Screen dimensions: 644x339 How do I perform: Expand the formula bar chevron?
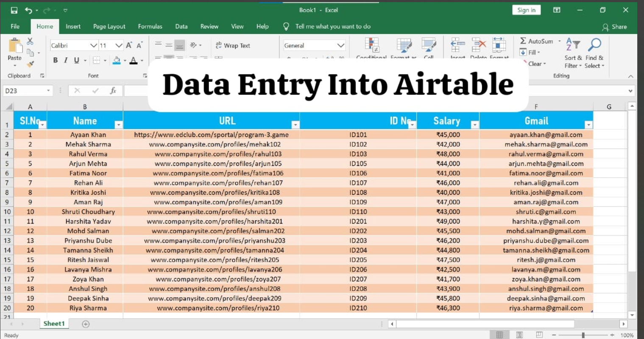[x=630, y=91]
